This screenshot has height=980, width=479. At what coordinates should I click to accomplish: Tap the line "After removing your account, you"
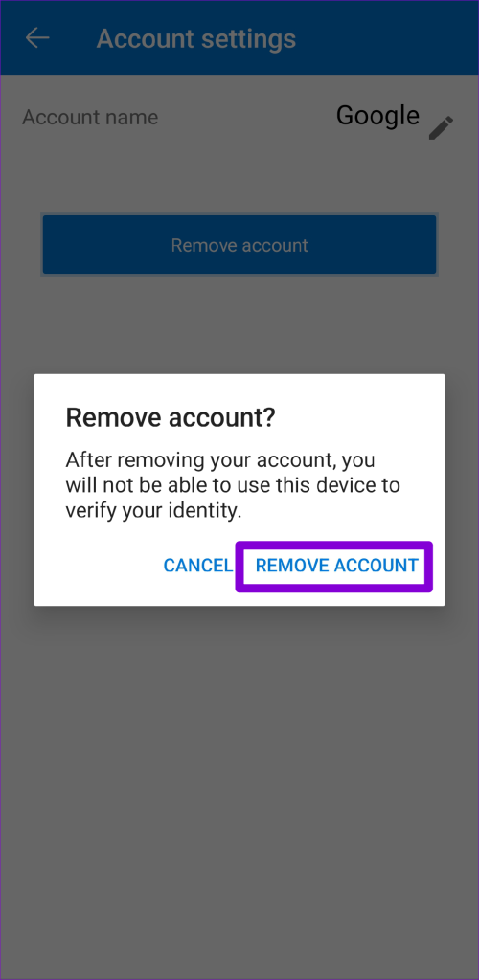(x=220, y=461)
